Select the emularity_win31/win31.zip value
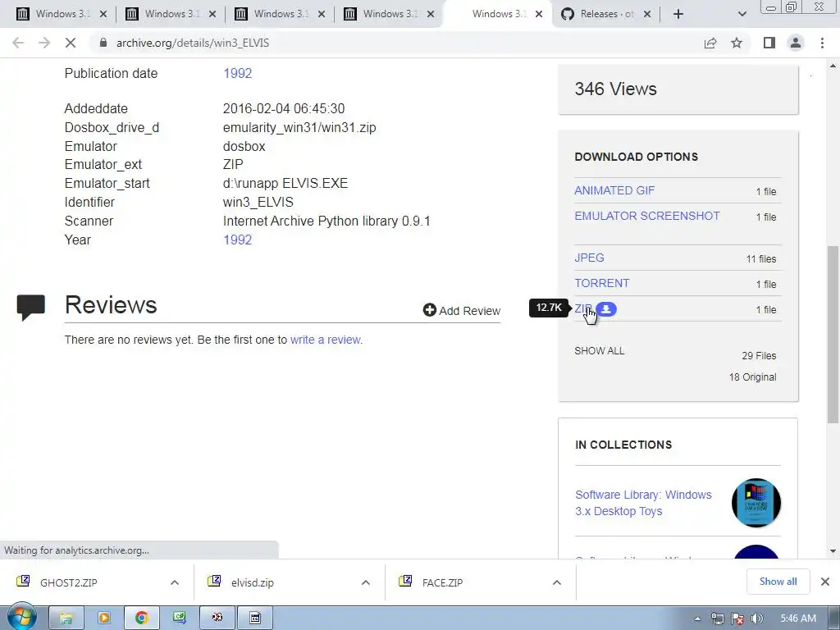 [299, 128]
